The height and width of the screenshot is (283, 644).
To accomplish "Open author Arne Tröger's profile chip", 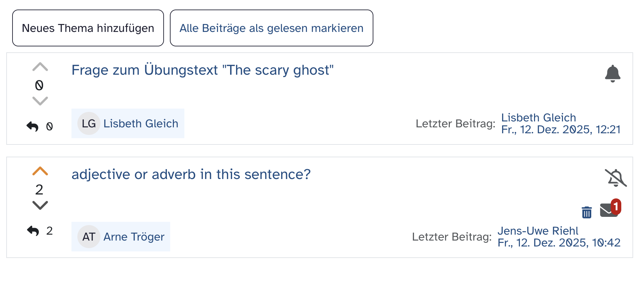I will [x=134, y=237].
